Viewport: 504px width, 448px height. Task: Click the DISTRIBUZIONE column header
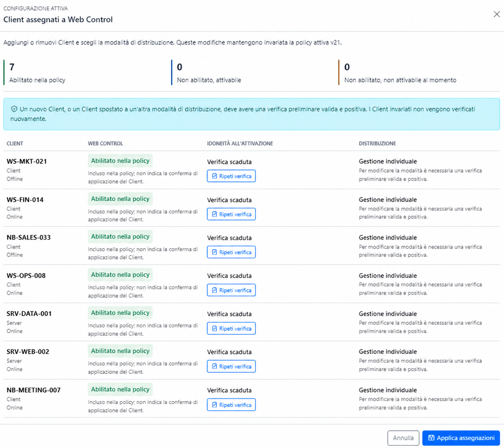pos(377,144)
